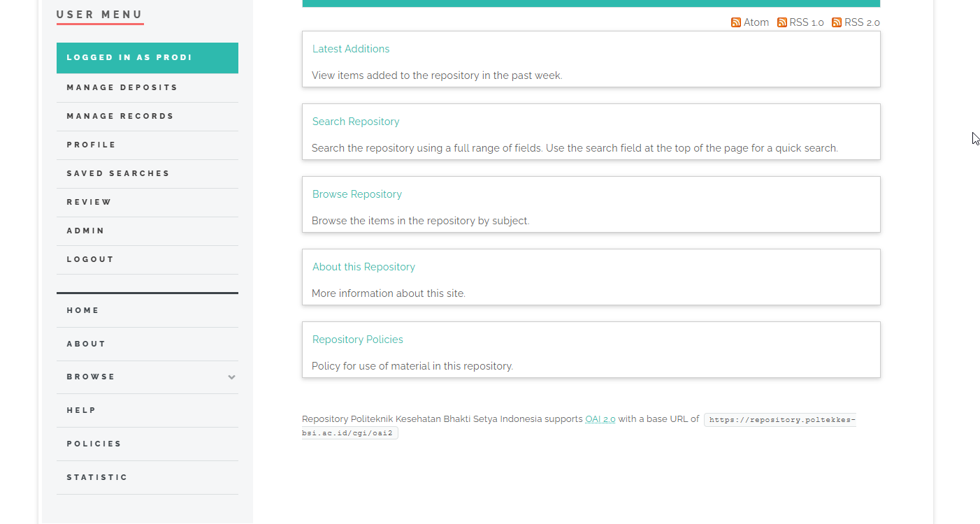Log out using Logout item
Screen dimensions: 980x524
pyautogui.click(x=90, y=259)
